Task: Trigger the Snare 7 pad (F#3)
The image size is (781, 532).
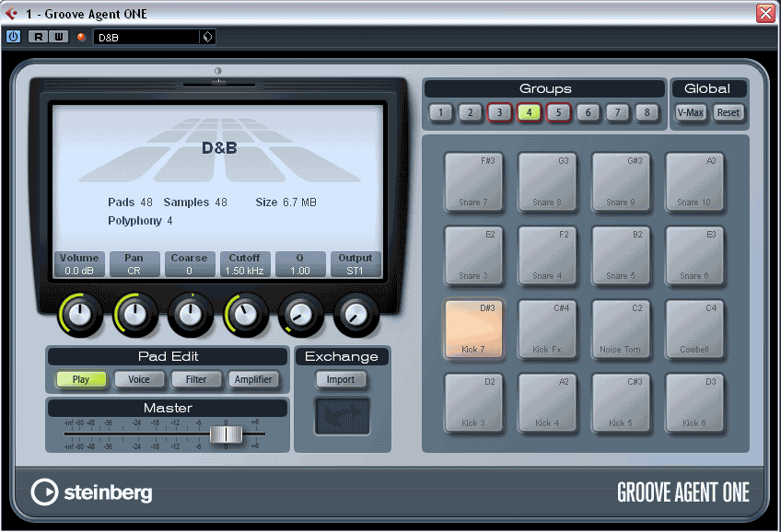Action: click(x=473, y=181)
